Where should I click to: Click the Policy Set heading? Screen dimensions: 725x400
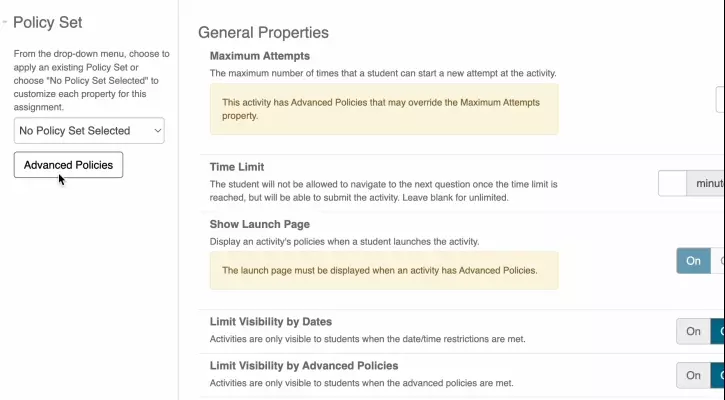[48, 22]
